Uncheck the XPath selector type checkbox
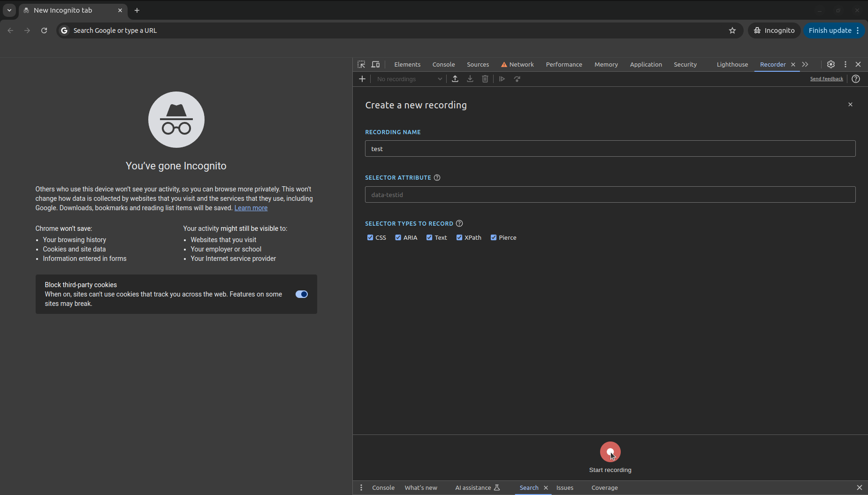Image resolution: width=868 pixels, height=495 pixels. (x=459, y=237)
